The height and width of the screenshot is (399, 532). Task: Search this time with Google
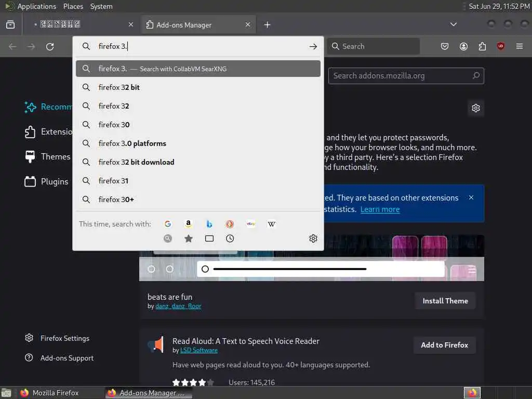coord(168,224)
